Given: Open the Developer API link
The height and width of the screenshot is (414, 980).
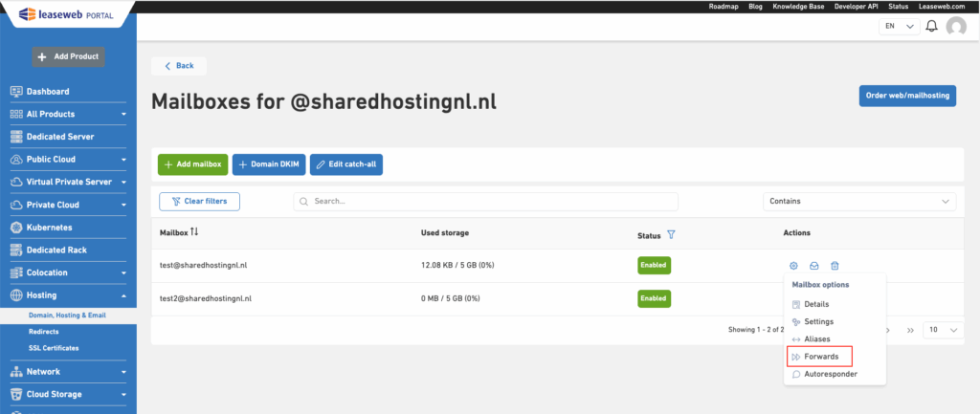Looking at the screenshot, I should (857, 7).
